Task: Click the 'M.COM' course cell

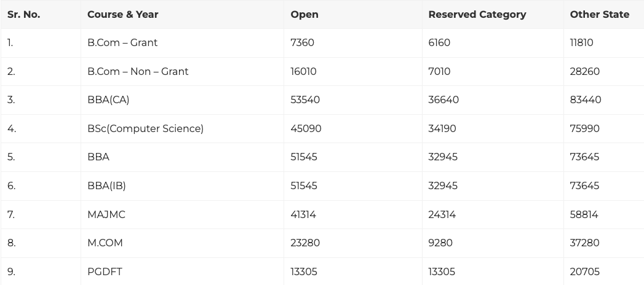Action: [105, 243]
